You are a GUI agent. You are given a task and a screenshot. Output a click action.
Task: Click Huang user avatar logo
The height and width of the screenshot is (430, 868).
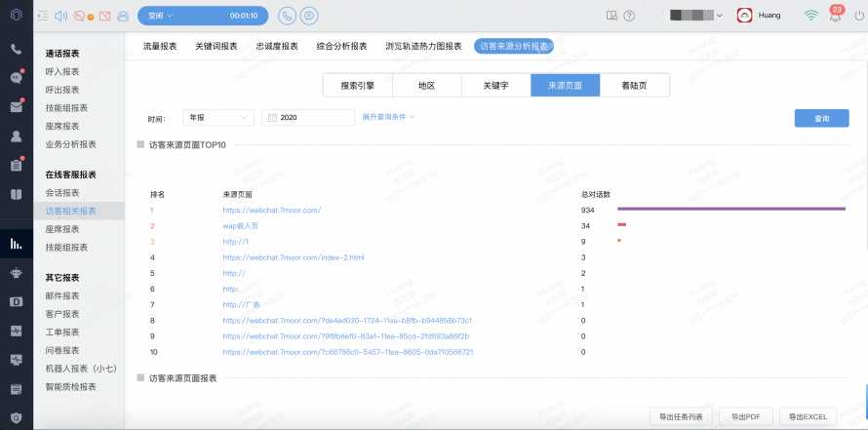[x=744, y=16]
